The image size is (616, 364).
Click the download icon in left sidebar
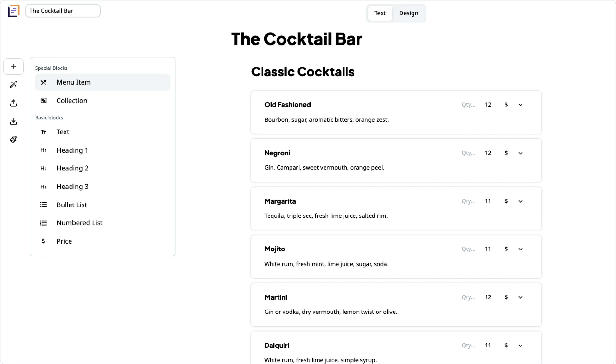pos(14,121)
